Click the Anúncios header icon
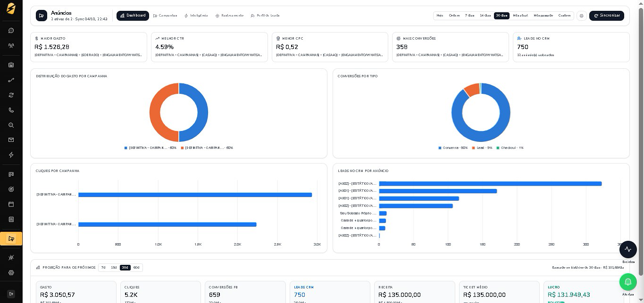The width and height of the screenshot is (644, 303). [x=42, y=16]
